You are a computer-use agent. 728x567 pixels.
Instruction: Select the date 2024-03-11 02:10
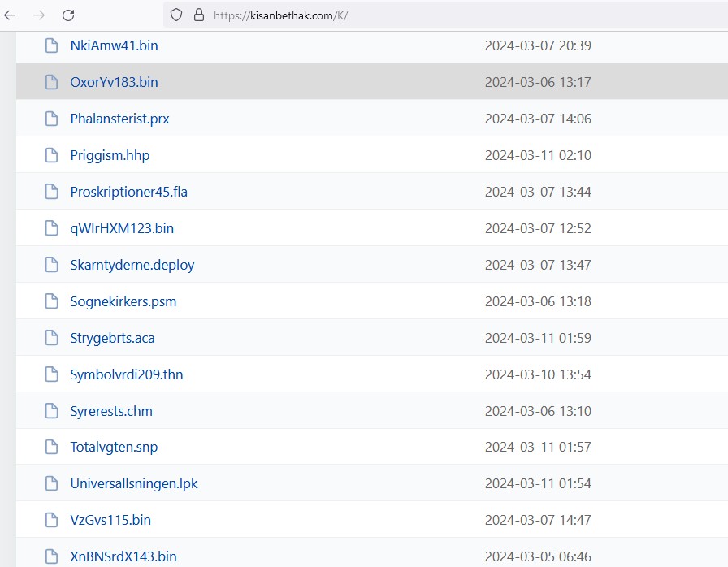[x=538, y=155]
